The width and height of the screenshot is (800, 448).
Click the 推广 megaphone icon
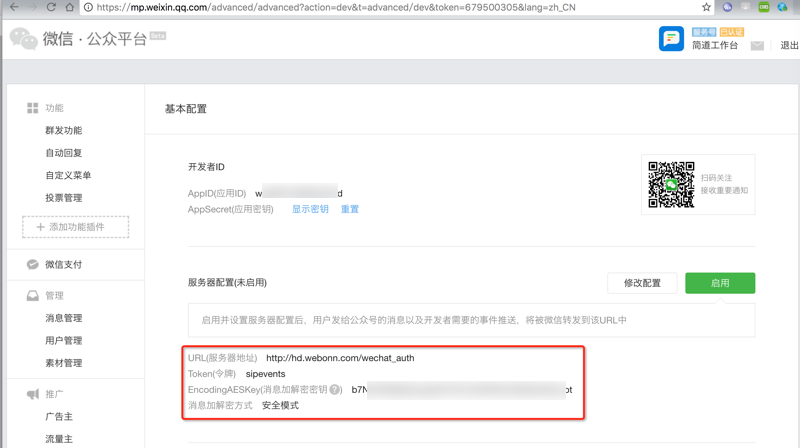tap(33, 394)
